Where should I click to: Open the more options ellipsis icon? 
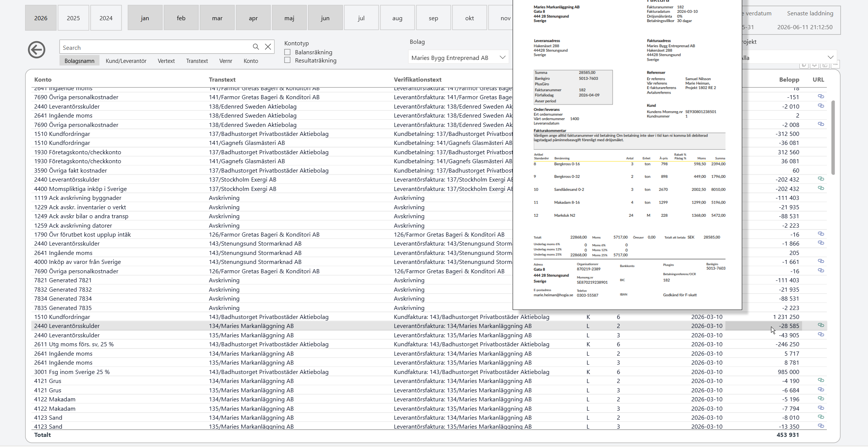click(835, 65)
